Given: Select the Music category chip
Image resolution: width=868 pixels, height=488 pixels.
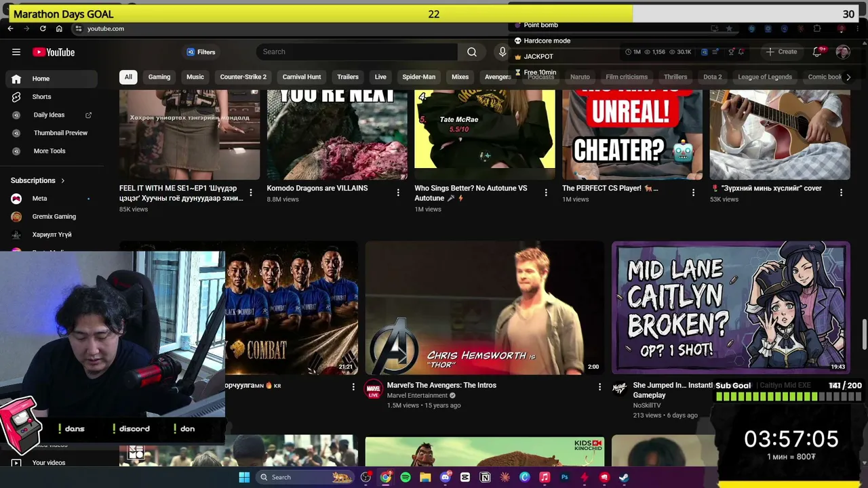Looking at the screenshot, I should [195, 77].
